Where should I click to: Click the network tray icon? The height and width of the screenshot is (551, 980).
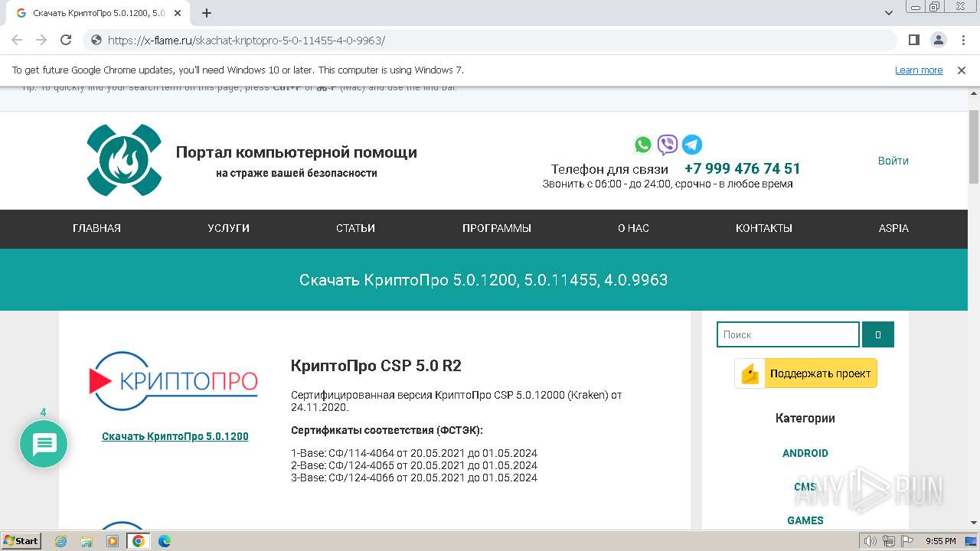pos(889,541)
